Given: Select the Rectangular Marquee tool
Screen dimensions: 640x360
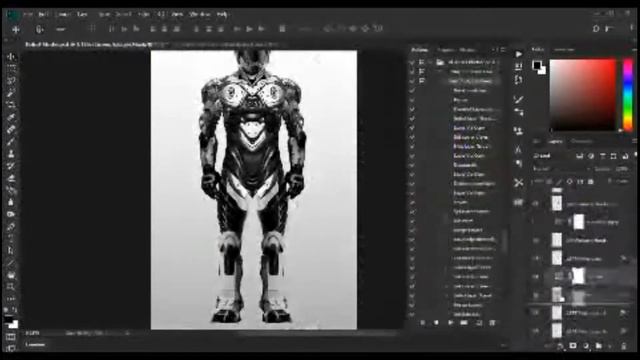Looking at the screenshot, I should tap(11, 68).
